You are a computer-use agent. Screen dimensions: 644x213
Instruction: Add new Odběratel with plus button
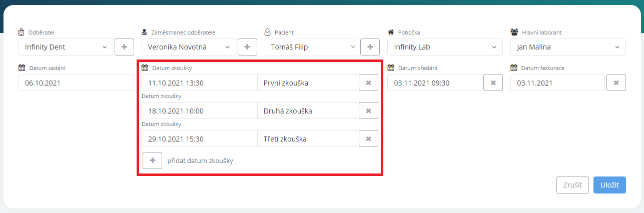coord(125,47)
